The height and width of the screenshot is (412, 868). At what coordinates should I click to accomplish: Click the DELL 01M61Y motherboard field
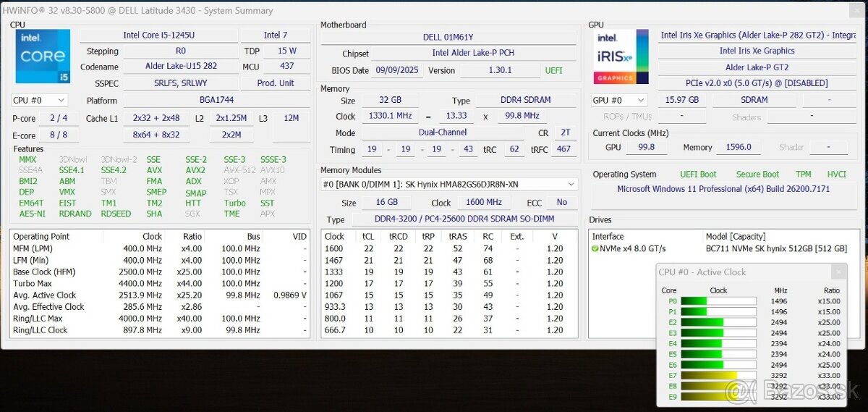(x=448, y=37)
